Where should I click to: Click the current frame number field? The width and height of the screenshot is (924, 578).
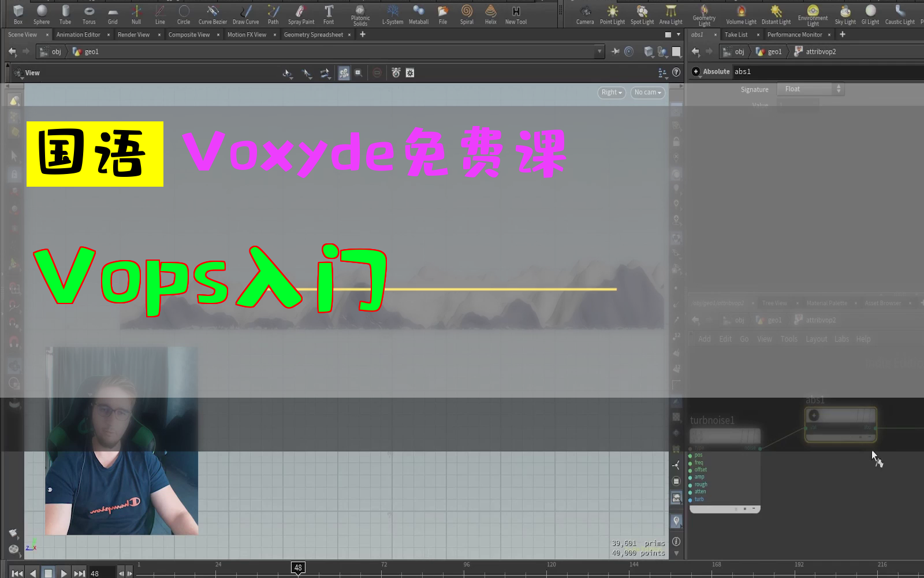click(x=102, y=573)
